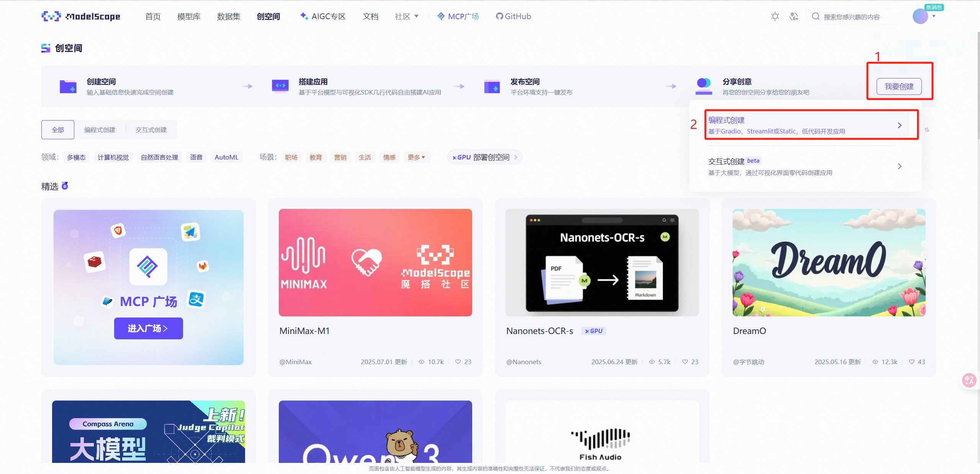Click the 创空间 heading icon
Viewport: 980px width, 474px height.
[x=46, y=48]
